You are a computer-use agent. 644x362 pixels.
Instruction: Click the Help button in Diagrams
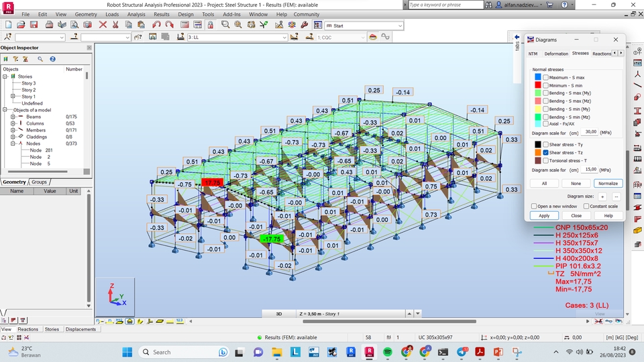608,215
